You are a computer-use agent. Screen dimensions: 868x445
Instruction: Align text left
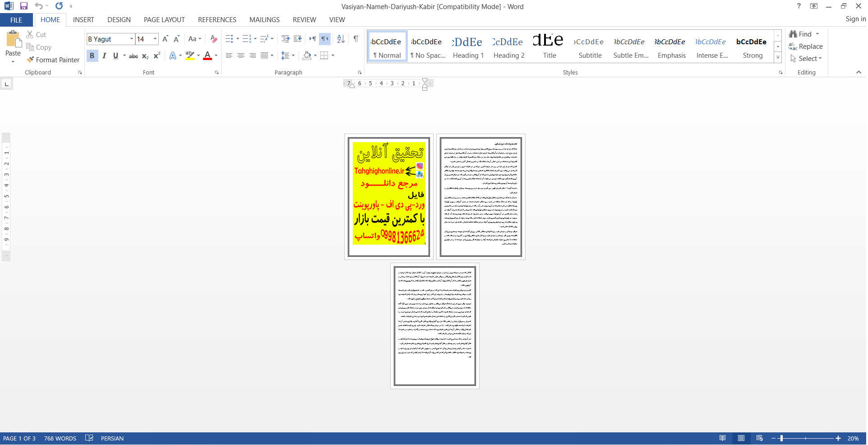(229, 56)
